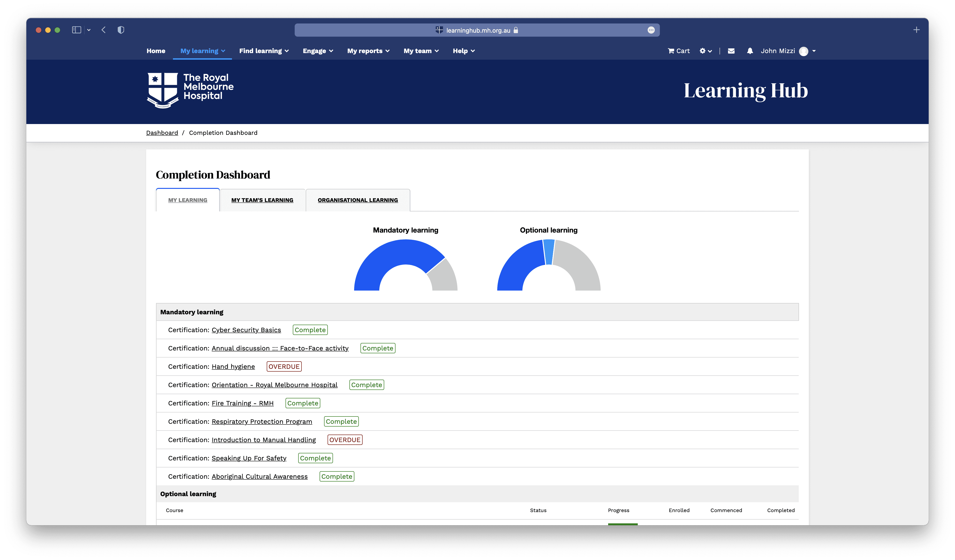Click Complete badge beside Cyber Security Basics
Screen dimensions: 955x560
[x=310, y=330]
